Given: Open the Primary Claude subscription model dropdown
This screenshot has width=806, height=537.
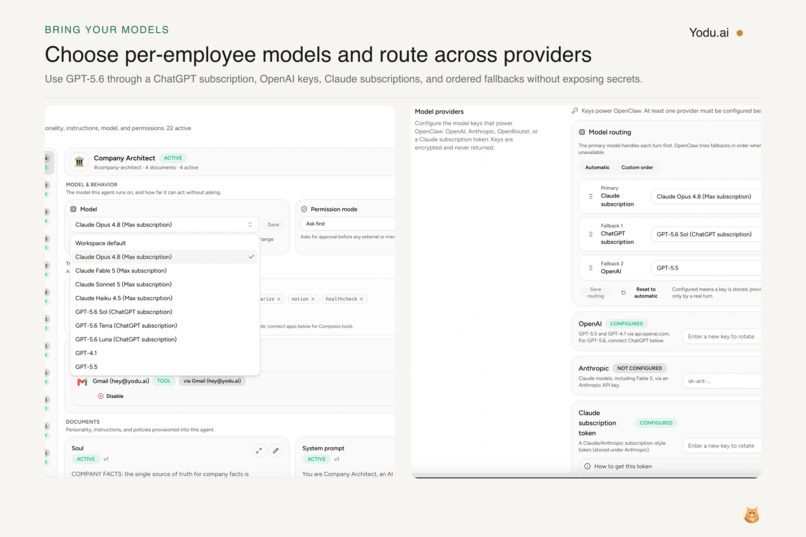Looking at the screenshot, I should point(706,196).
